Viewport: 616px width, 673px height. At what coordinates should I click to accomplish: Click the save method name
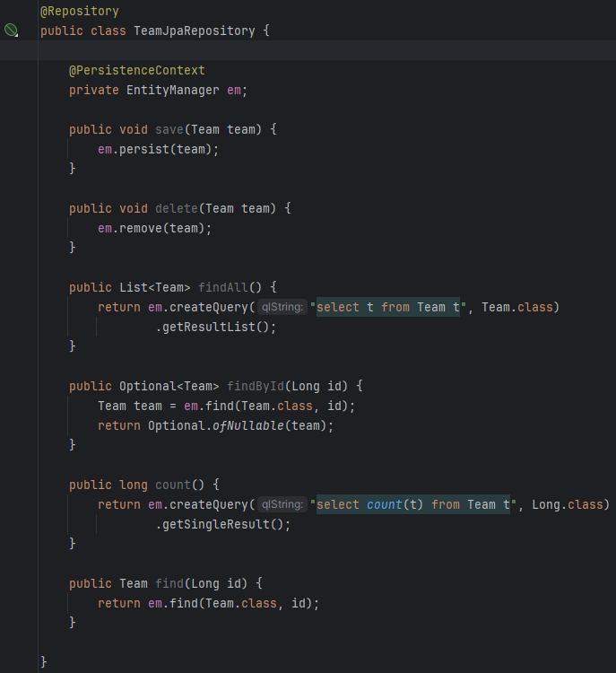point(169,129)
